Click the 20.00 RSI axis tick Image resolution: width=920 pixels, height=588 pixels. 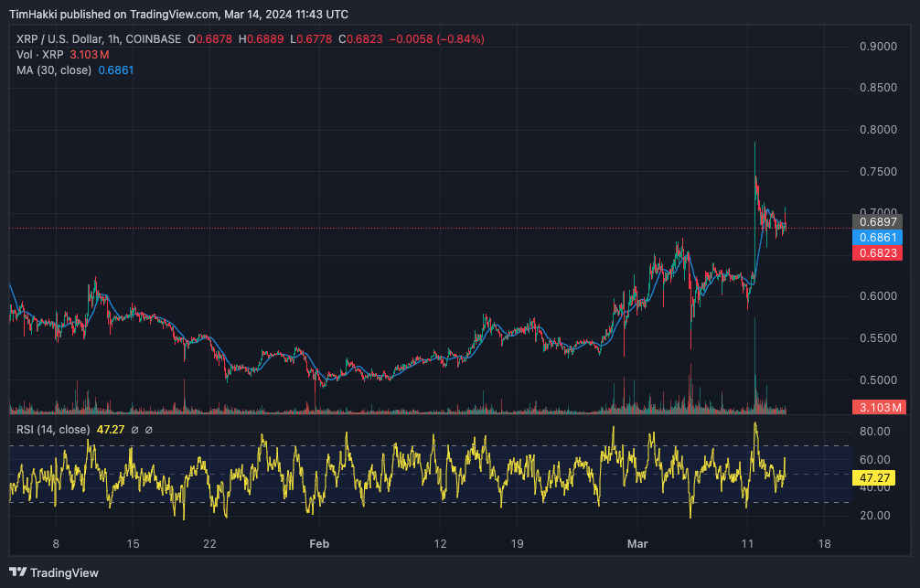point(874,515)
